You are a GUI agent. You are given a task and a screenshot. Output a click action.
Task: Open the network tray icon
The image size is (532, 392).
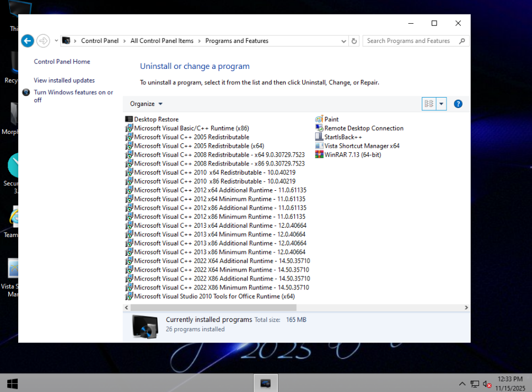[x=475, y=384]
